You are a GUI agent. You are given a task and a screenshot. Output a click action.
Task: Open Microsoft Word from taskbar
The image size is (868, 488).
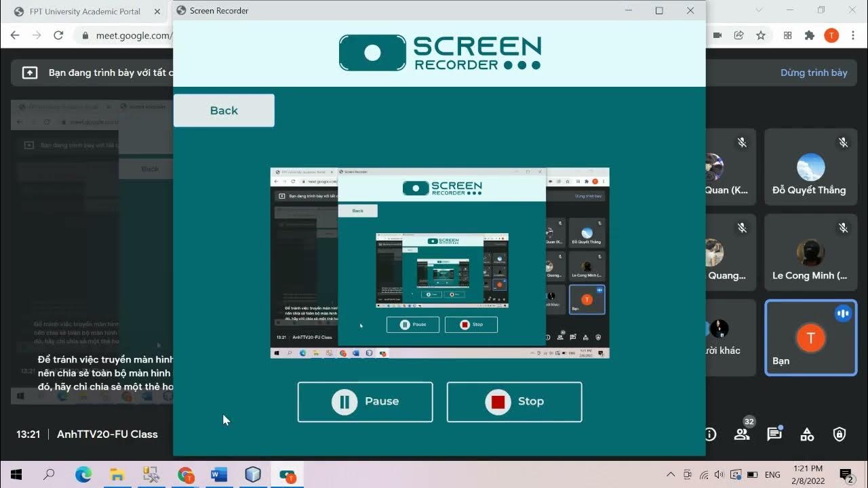point(219,474)
